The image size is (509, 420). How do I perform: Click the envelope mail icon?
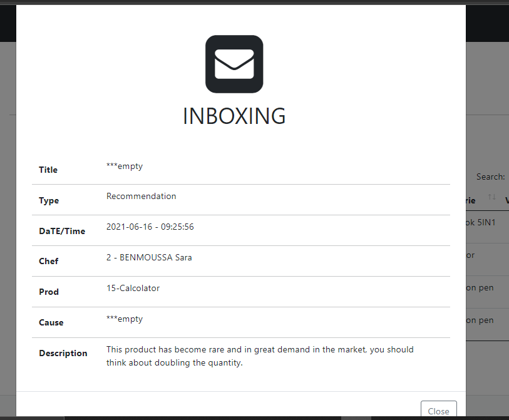click(x=234, y=64)
